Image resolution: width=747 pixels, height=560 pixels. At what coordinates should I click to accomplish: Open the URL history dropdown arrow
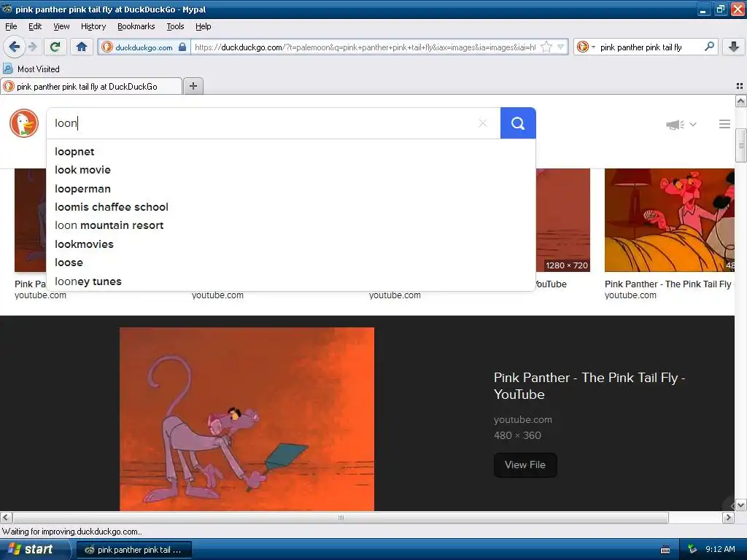pyautogui.click(x=561, y=47)
